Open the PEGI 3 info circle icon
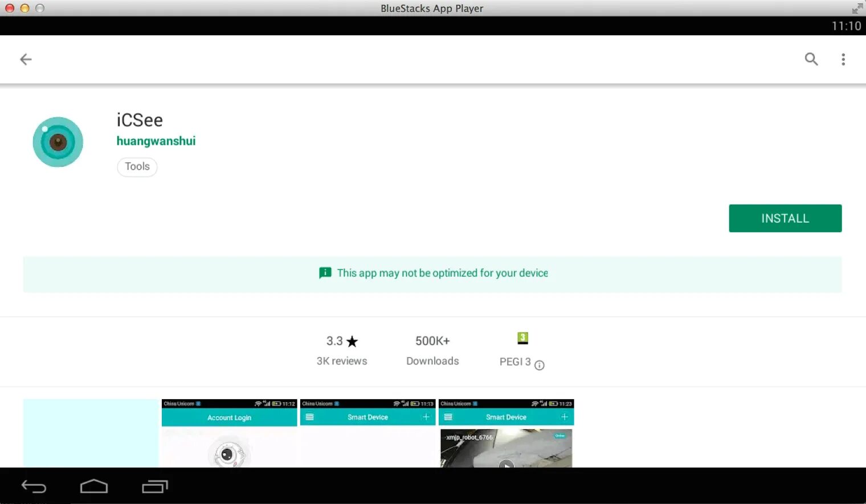Image resolution: width=866 pixels, height=504 pixels. [x=540, y=366]
